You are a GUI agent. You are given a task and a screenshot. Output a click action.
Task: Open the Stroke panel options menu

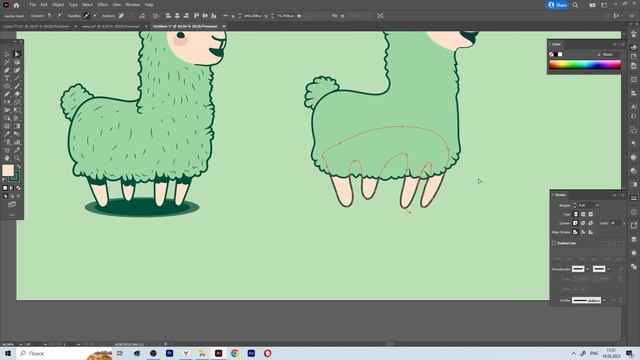(623, 195)
